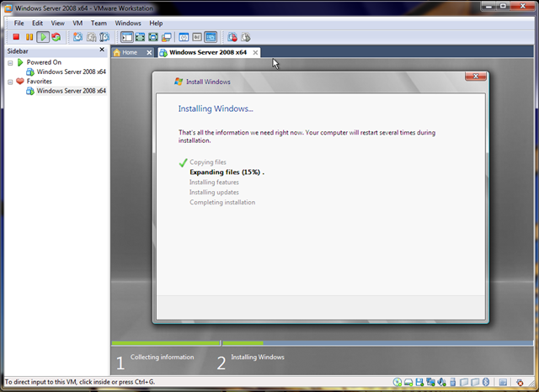Screen dimensions: 539x392
Task: Switch to Summary view toolbar icon
Action: click(184, 37)
